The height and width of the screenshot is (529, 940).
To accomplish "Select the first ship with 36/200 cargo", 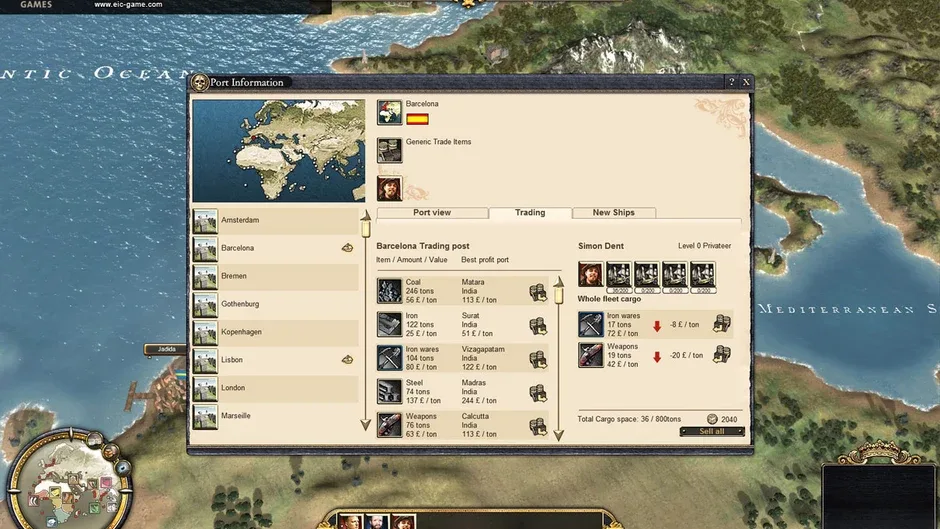I will click(x=619, y=275).
